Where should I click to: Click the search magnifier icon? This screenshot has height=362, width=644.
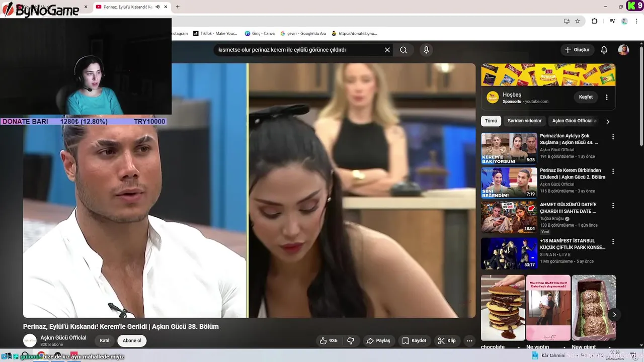tap(404, 50)
